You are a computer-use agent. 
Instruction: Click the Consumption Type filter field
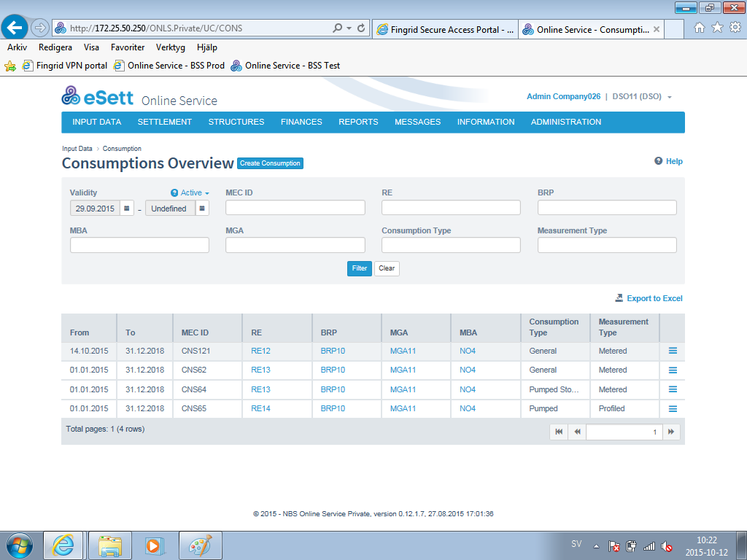point(451,245)
